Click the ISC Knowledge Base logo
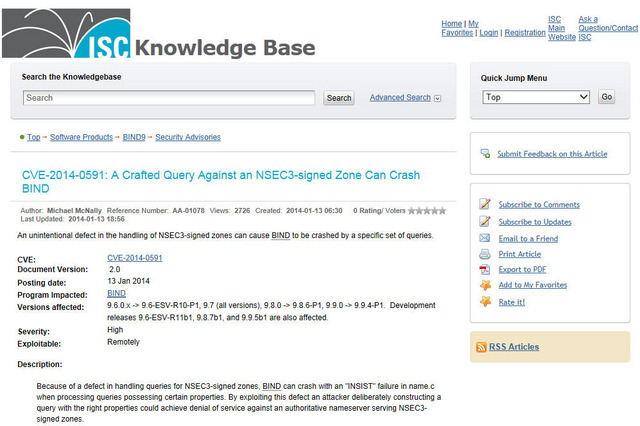Image resolution: width=640 pixels, height=426 pixels. coord(158,35)
